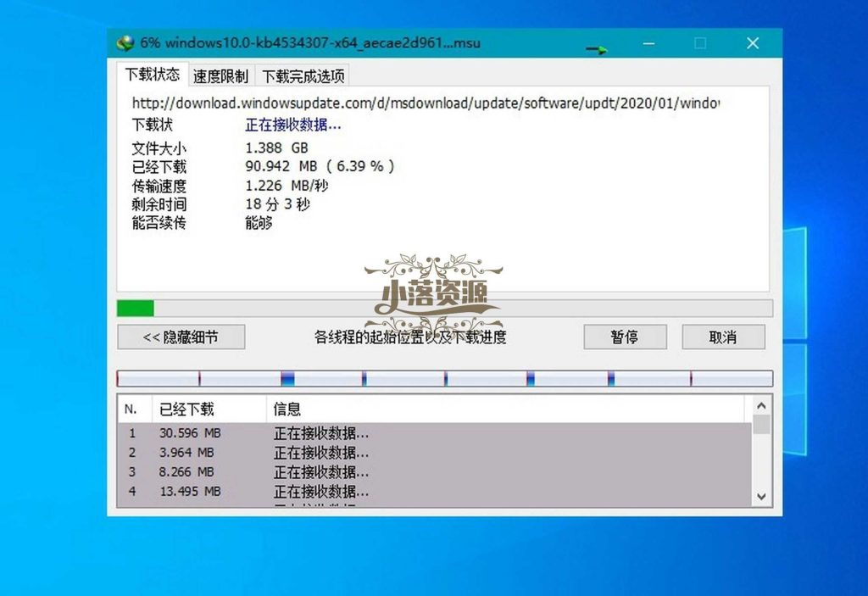Click the IDM globe icon in title bar
This screenshot has width=868, height=596.
click(125, 42)
